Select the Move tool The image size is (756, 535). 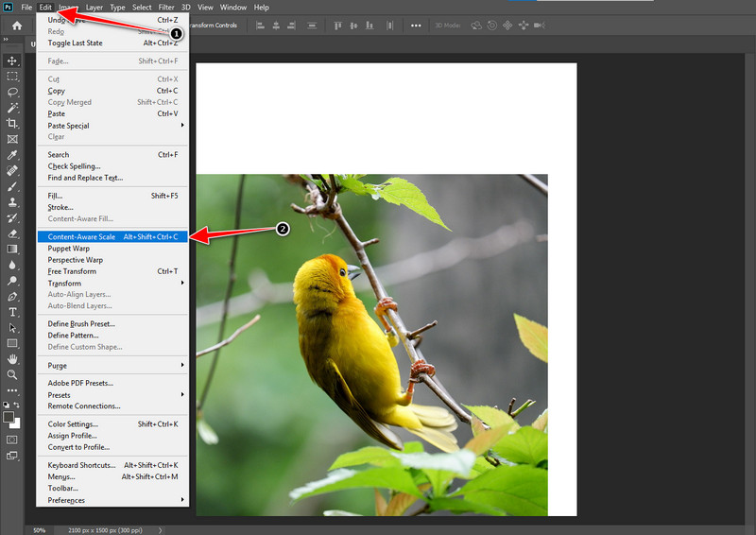[12, 60]
